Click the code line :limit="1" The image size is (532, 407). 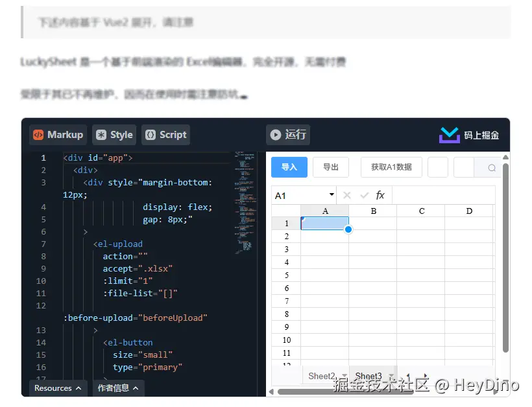tap(128, 281)
